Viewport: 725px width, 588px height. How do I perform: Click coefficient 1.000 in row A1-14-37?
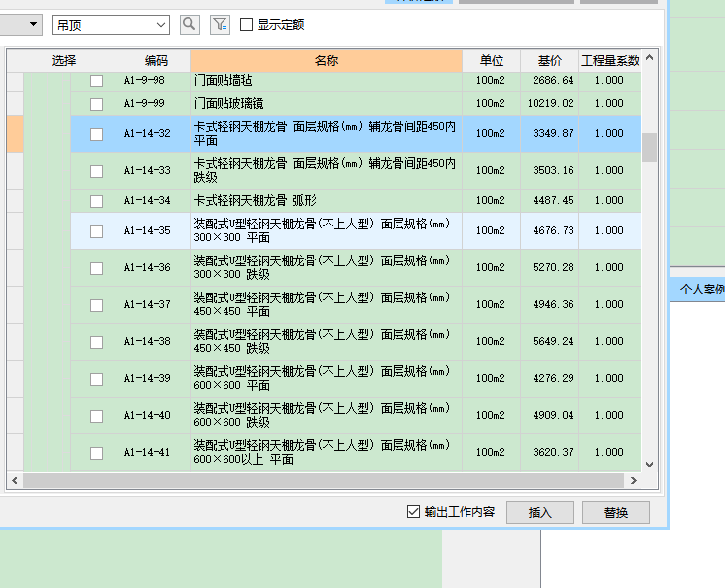(609, 304)
